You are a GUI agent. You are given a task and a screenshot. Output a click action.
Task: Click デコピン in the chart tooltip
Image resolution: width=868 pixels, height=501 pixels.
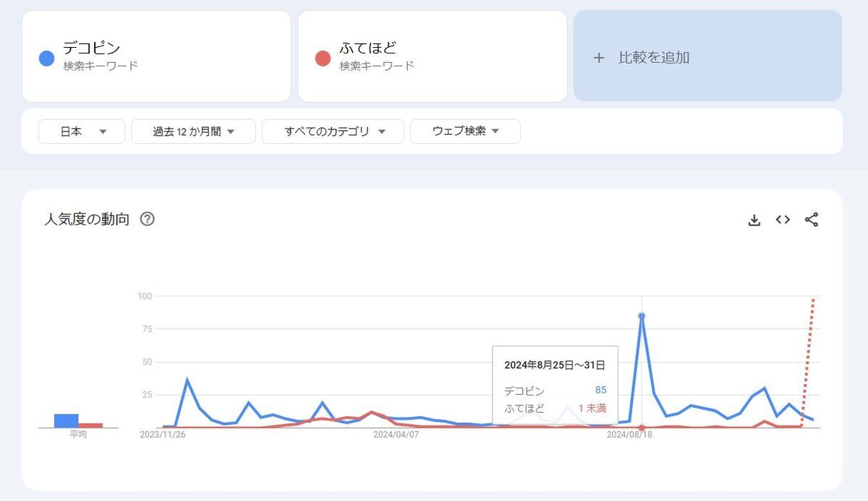point(524,390)
